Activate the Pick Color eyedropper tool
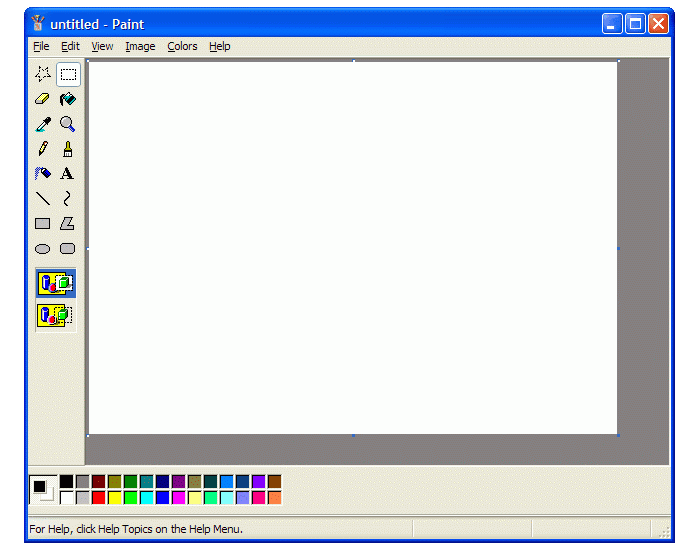700x550 pixels. (43, 124)
